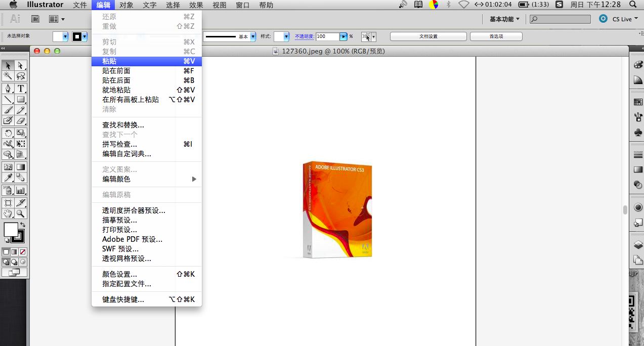
Task: Open the 视图 menu in the menu bar
Action: pos(219,5)
